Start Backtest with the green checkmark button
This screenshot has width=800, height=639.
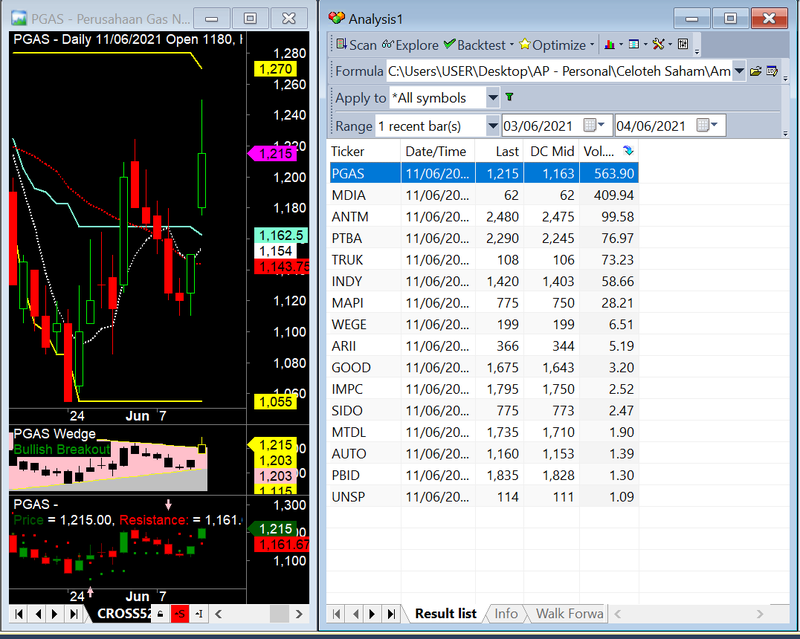(x=474, y=45)
